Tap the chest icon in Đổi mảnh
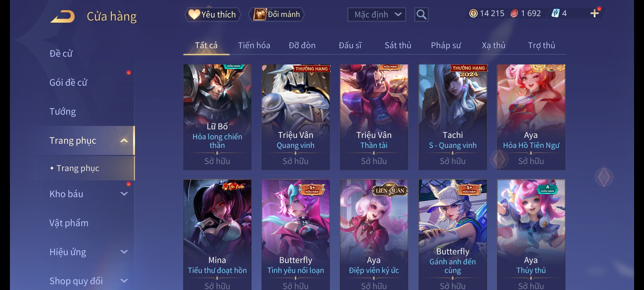 [x=260, y=15]
